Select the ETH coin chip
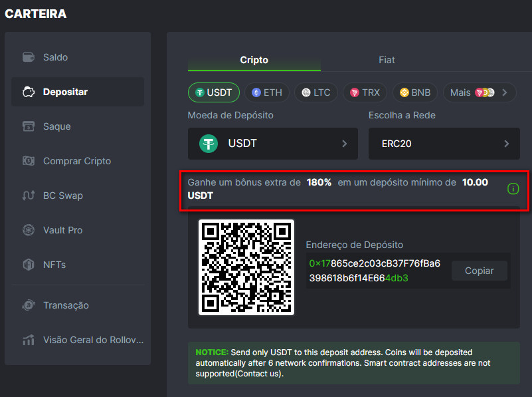Image resolution: width=532 pixels, height=397 pixels. [266, 92]
